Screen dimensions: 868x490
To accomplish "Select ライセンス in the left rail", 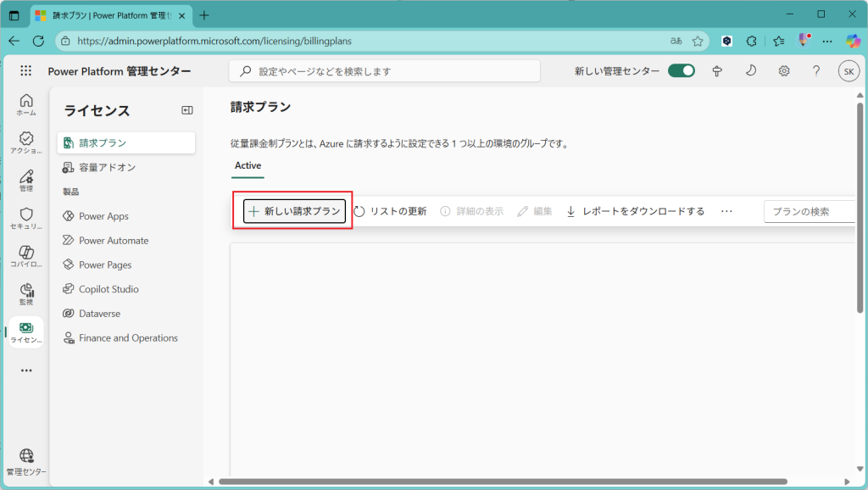I will tap(26, 332).
